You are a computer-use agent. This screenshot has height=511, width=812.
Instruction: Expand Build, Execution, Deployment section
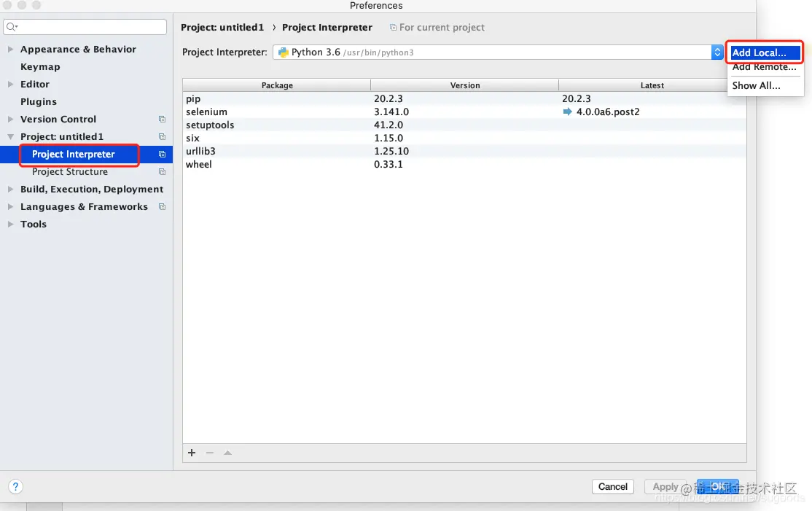10,189
